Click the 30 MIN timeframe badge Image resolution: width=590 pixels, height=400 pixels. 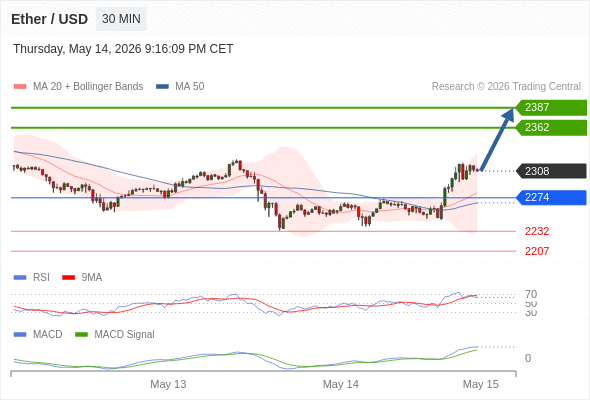[121, 19]
